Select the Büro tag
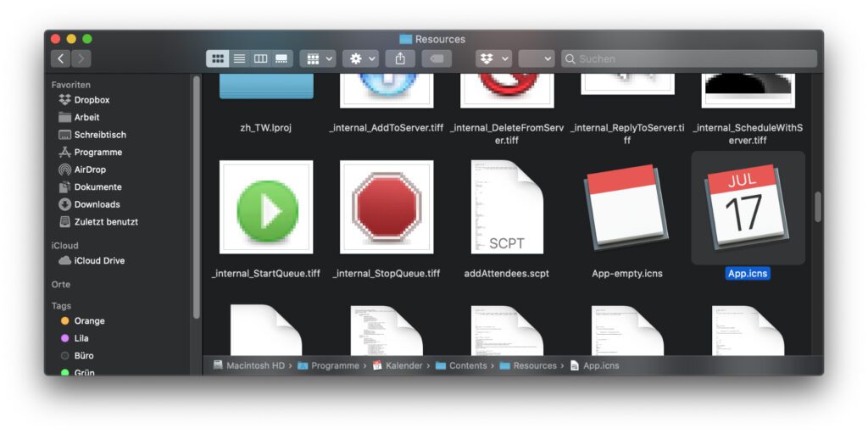Image resolution: width=868 pixels, height=434 pixels. (77, 356)
